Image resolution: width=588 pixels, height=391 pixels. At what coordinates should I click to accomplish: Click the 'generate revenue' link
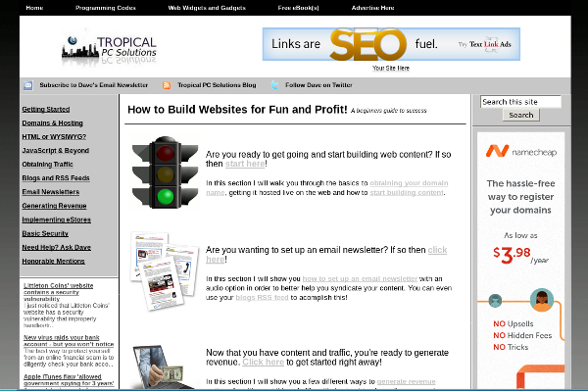point(406,381)
